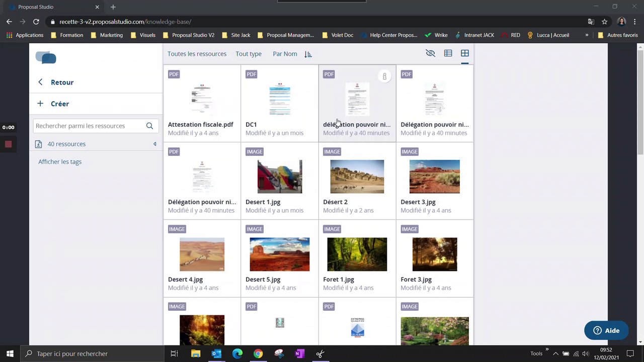Open File Explorer from taskbar
This screenshot has width=644, height=362.
196,353
